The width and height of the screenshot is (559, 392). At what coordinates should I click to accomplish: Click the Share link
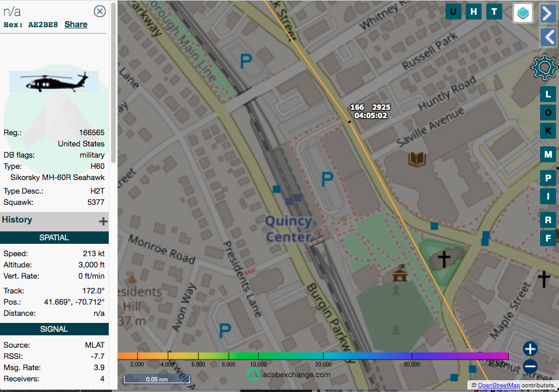click(x=76, y=24)
